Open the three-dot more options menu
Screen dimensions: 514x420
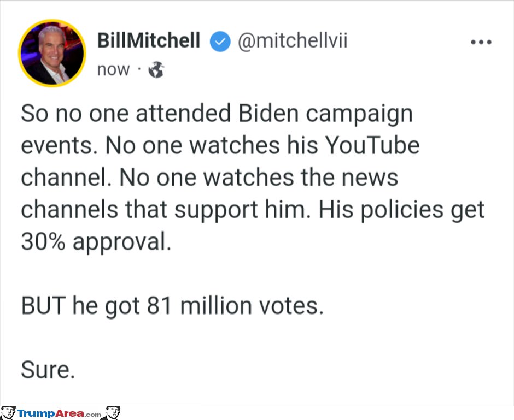(x=481, y=42)
